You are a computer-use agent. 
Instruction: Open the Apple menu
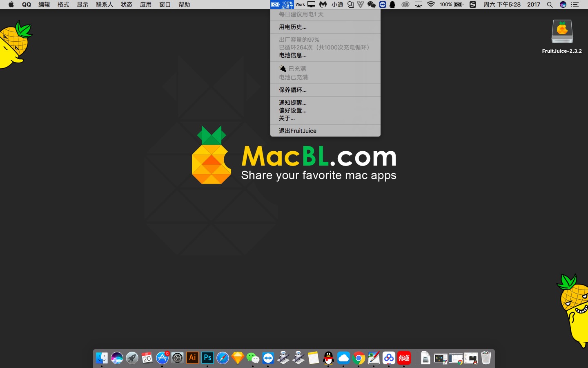coord(11,4)
